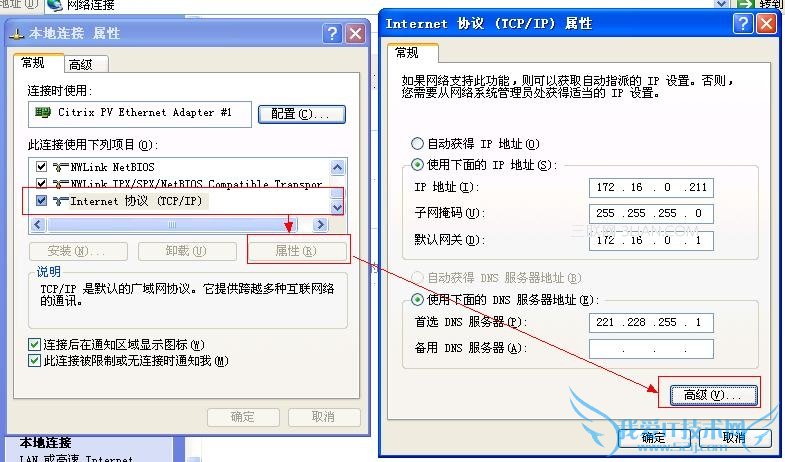The image size is (785, 462).
Task: Open the 高级(V)... advanced settings button
Action: [713, 395]
